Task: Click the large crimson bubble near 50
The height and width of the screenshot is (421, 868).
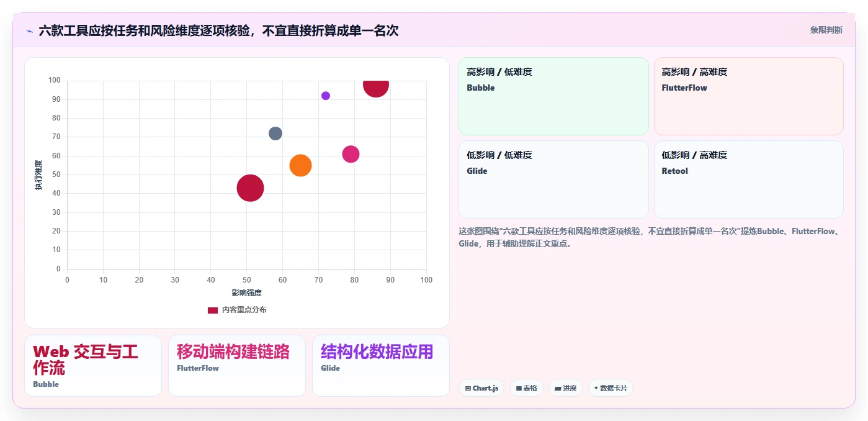Action: [x=251, y=188]
